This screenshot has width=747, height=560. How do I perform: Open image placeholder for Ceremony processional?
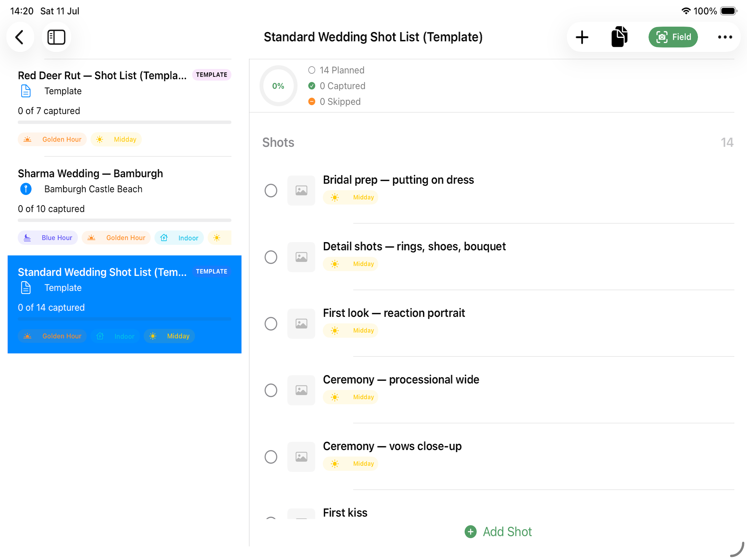[301, 390]
